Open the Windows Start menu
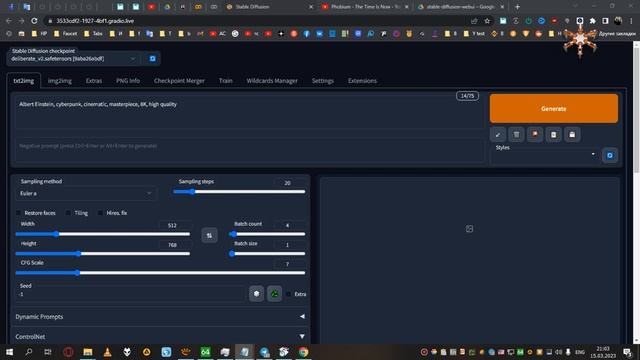640x360 pixels. [x=9, y=352]
